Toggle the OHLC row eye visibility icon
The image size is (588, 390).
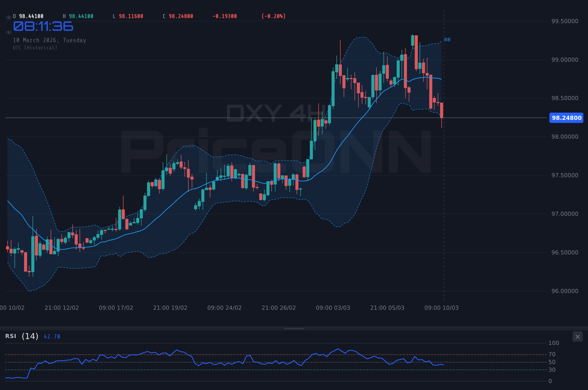click(8, 17)
